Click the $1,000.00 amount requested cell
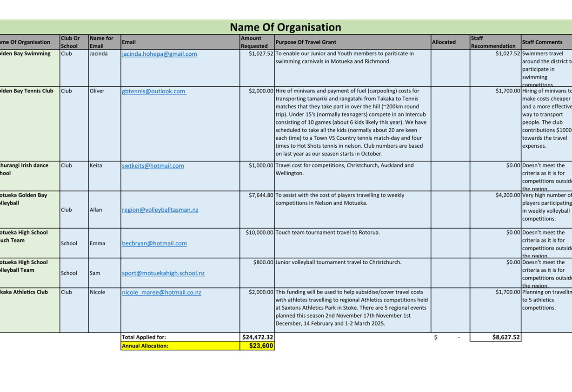This screenshot has height=392, width=572. (x=257, y=176)
